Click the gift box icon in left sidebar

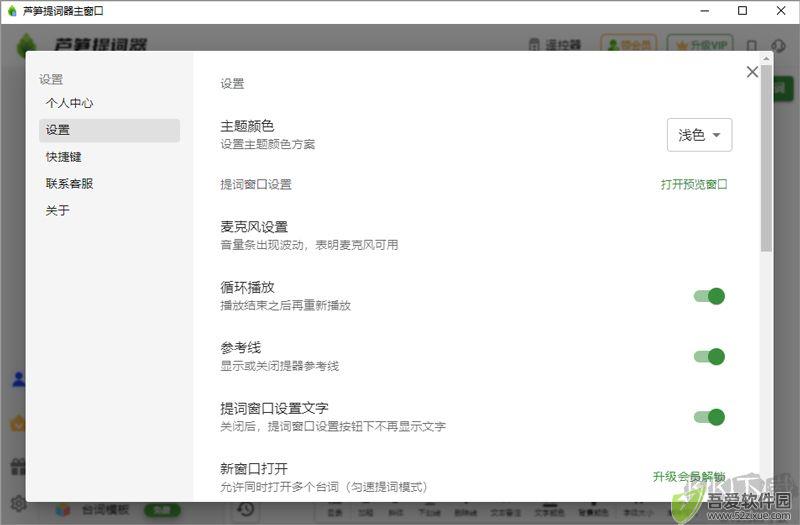[x=18, y=467]
